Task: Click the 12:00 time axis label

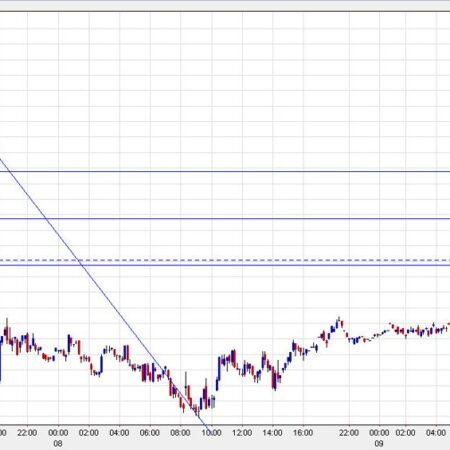Action: tap(242, 433)
